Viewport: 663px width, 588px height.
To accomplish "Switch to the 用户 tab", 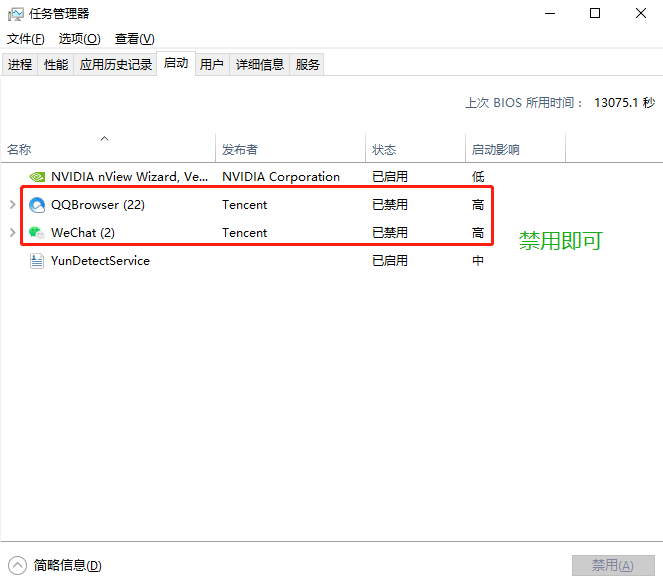I will [x=212, y=65].
